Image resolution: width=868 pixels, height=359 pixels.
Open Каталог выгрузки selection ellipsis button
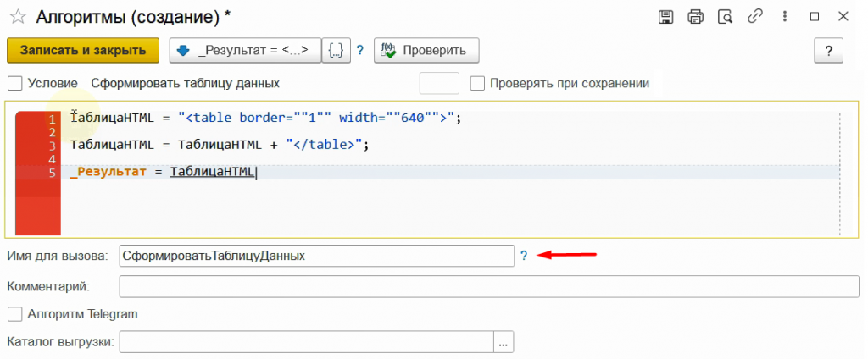(504, 342)
